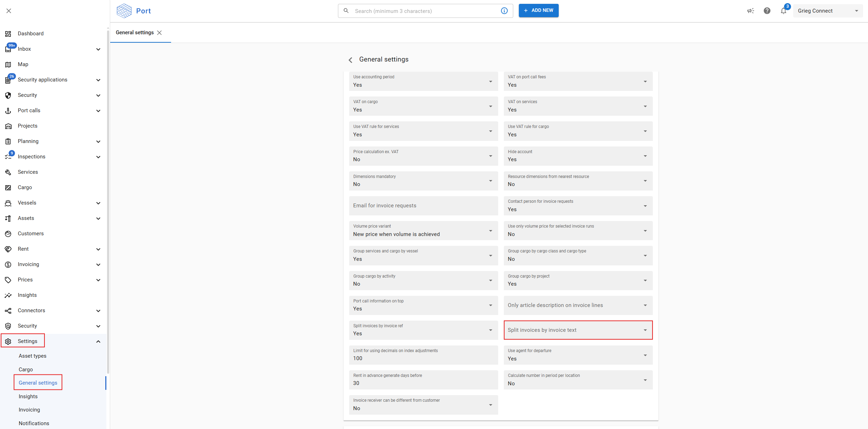Click the Customers face icon
The image size is (868, 429).
coord(8,234)
